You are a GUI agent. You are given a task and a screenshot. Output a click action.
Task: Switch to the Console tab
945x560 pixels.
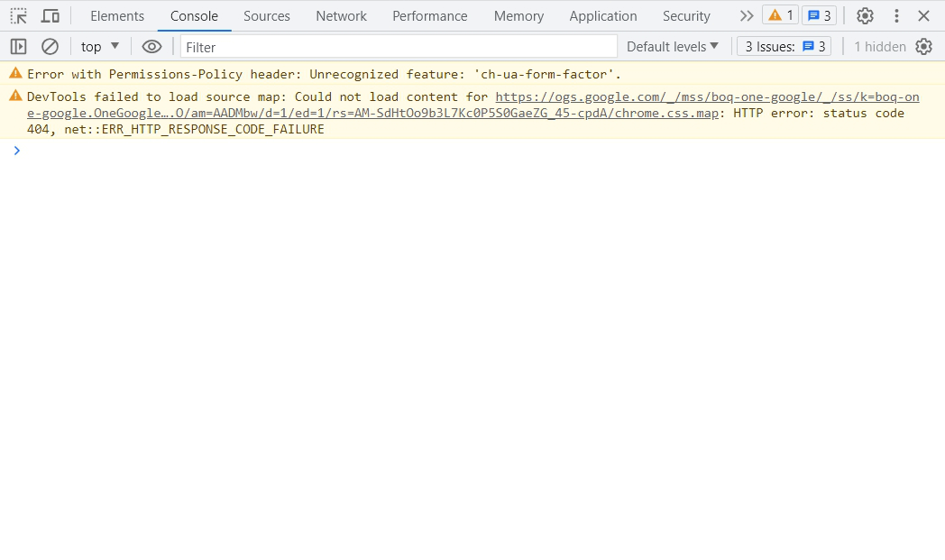click(194, 16)
